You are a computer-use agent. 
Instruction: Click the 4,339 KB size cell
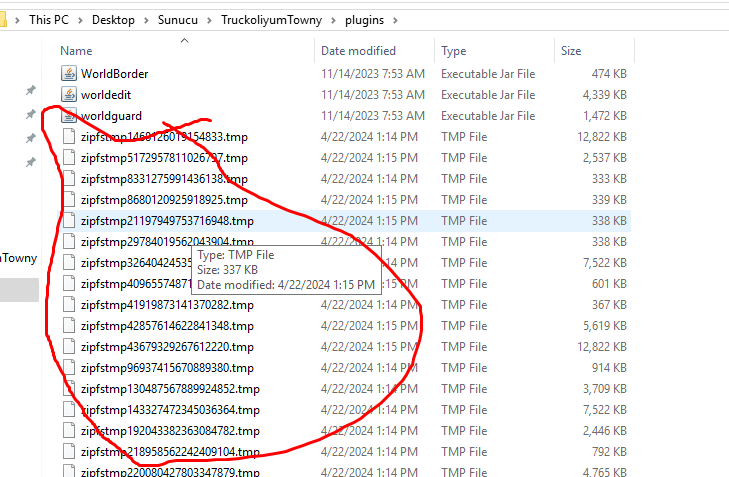(x=604, y=94)
